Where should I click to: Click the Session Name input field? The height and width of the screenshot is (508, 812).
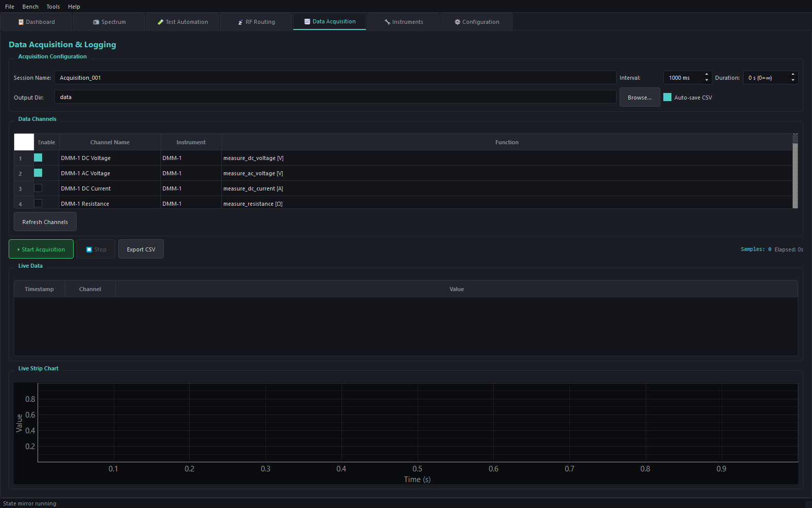[335, 78]
